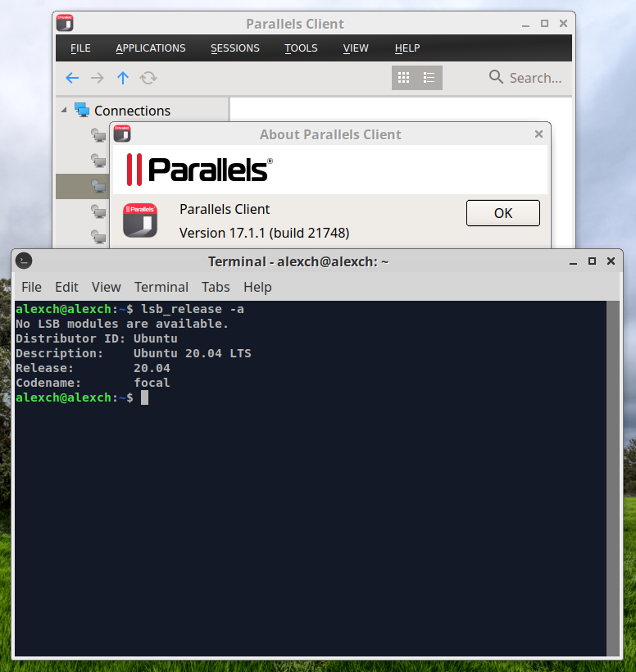The width and height of the screenshot is (636, 672).
Task: Click the gray forward arrow in Parallels toolbar
Action: pos(98,78)
